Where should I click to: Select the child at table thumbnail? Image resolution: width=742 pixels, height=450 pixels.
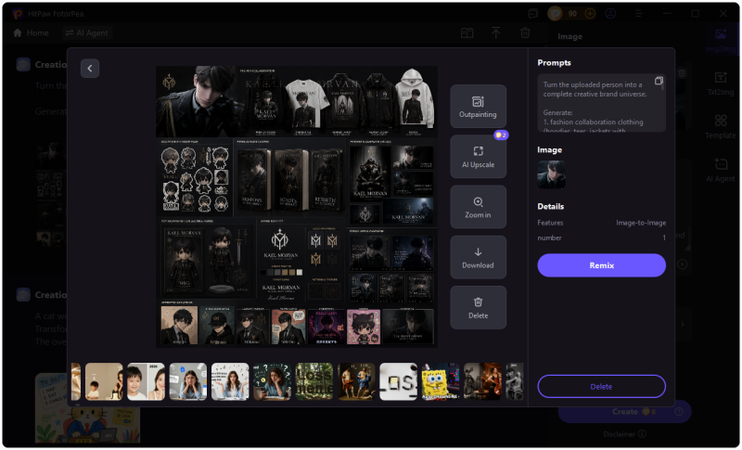[x=104, y=381]
